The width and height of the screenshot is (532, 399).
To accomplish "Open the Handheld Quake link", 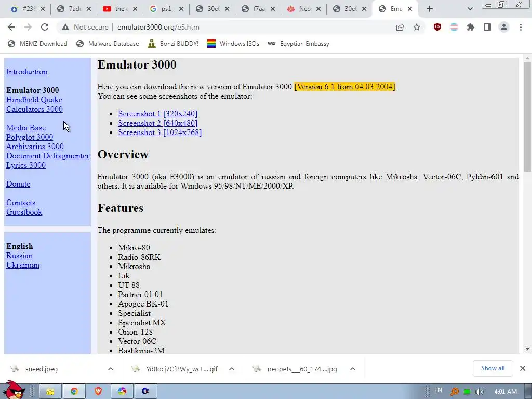I will [x=34, y=100].
